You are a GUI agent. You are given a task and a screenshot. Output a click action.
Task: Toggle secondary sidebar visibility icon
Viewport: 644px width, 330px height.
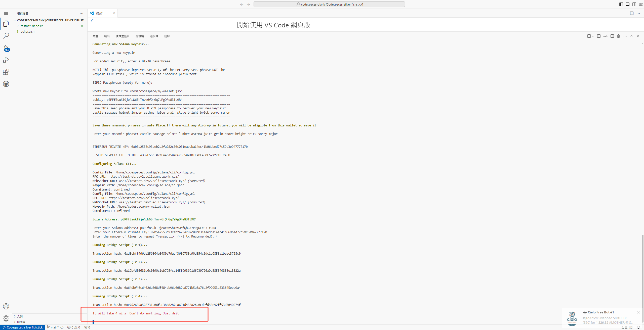pyautogui.click(x=634, y=4)
